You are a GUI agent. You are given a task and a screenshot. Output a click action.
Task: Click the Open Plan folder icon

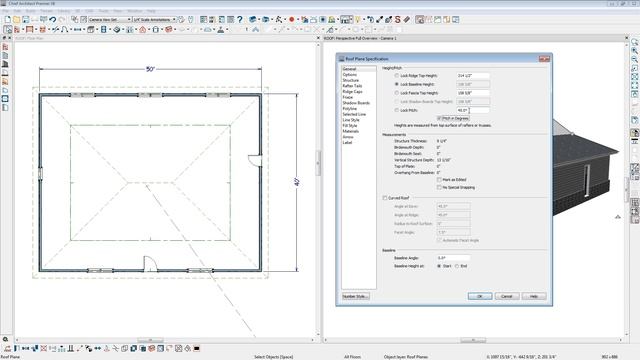(x=16, y=20)
